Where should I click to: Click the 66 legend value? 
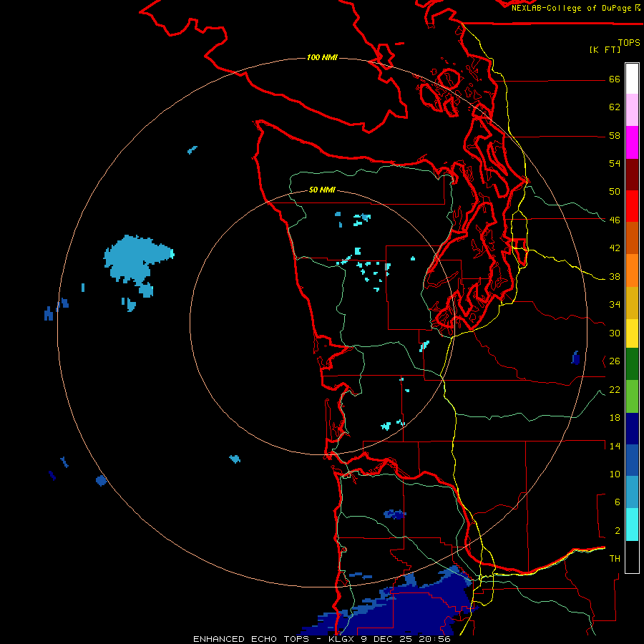click(x=615, y=79)
